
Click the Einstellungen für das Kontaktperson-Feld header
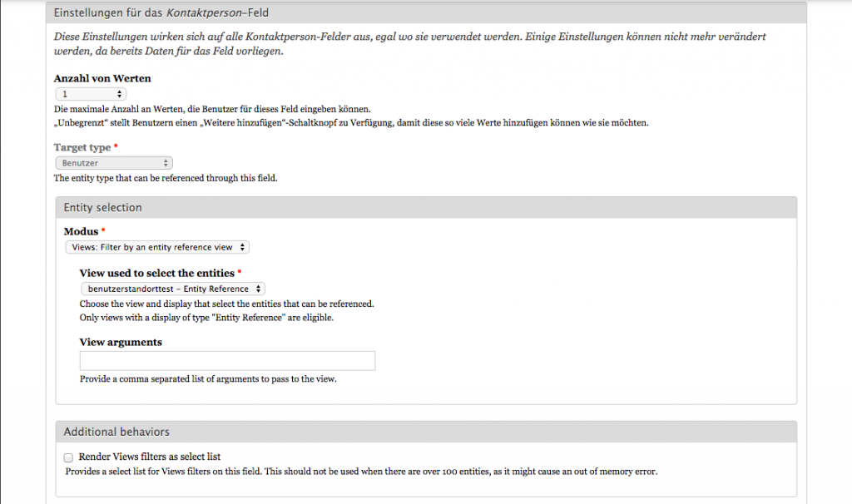point(161,12)
